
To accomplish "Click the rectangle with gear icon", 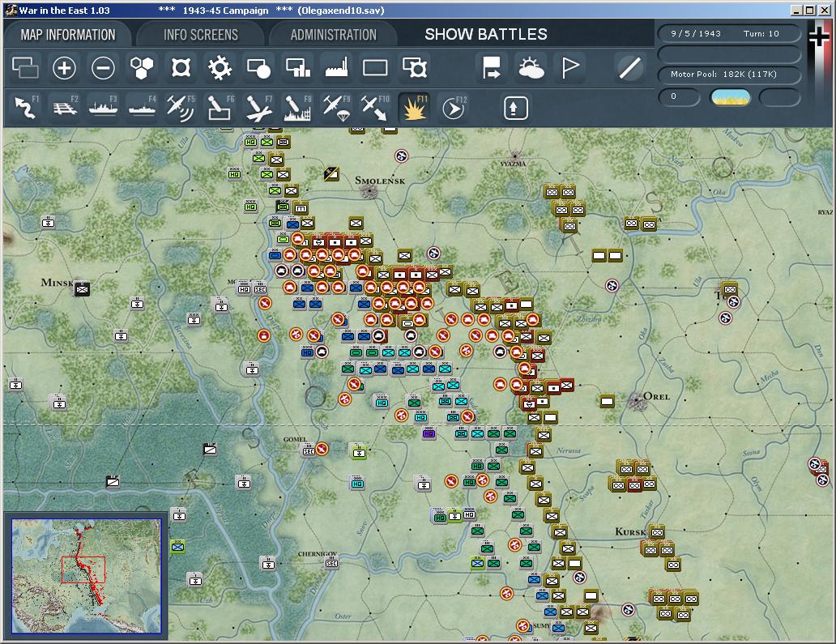I will pyautogui.click(x=414, y=68).
